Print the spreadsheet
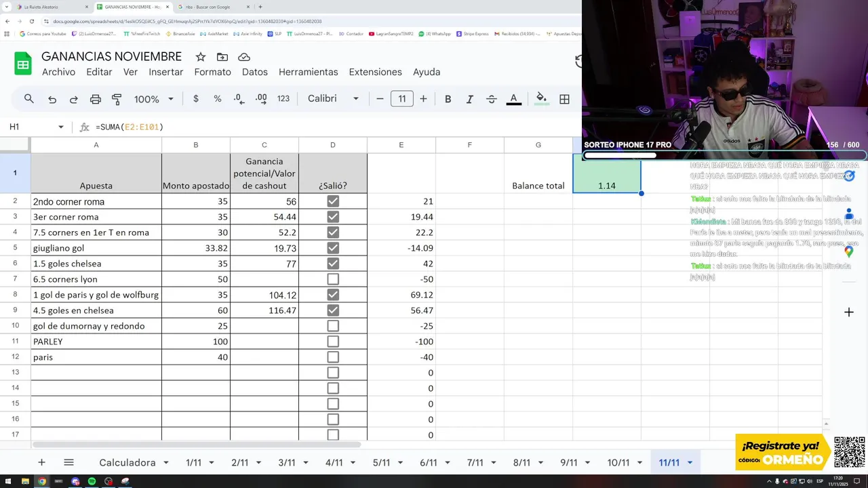868x488 pixels. (96, 99)
